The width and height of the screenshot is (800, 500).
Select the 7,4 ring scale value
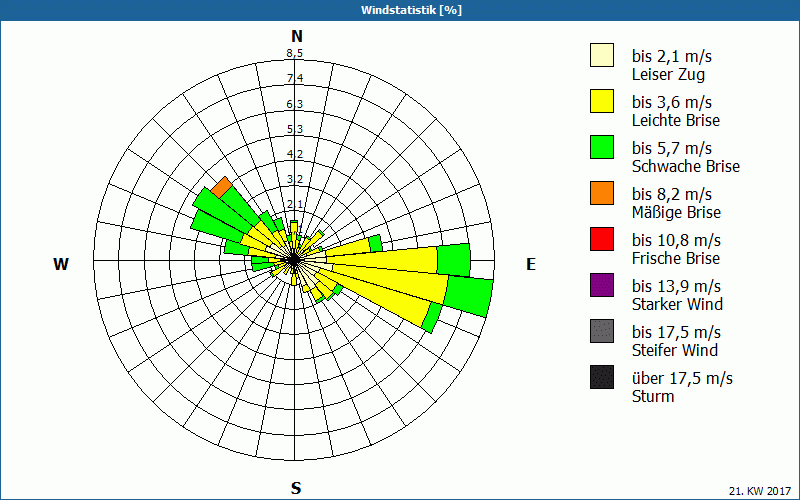coord(295,78)
